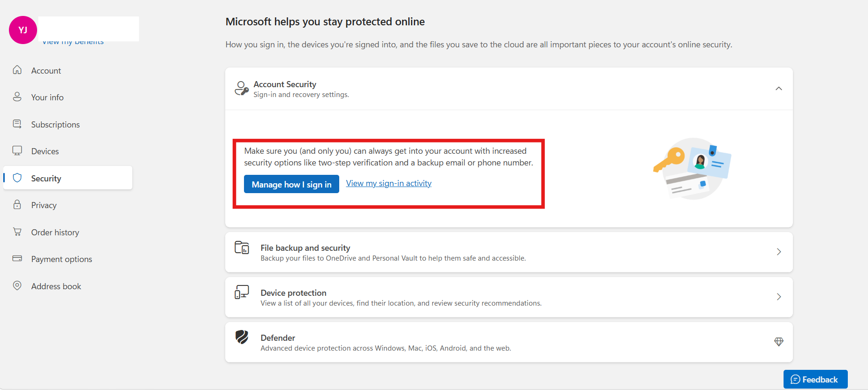Click the Account Security heading text
Image resolution: width=868 pixels, height=390 pixels.
(x=285, y=84)
